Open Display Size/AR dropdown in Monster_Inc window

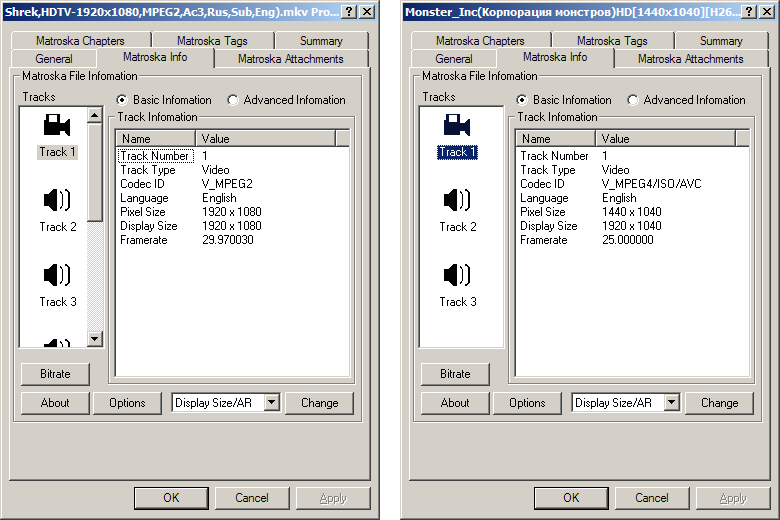point(672,402)
